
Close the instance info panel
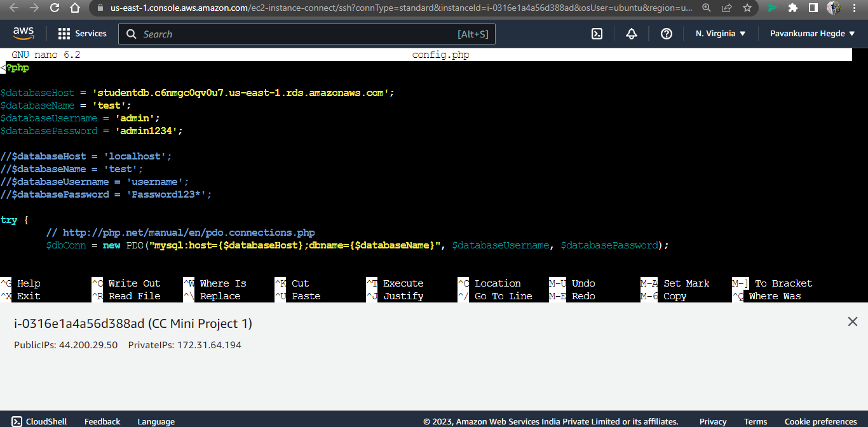(853, 322)
